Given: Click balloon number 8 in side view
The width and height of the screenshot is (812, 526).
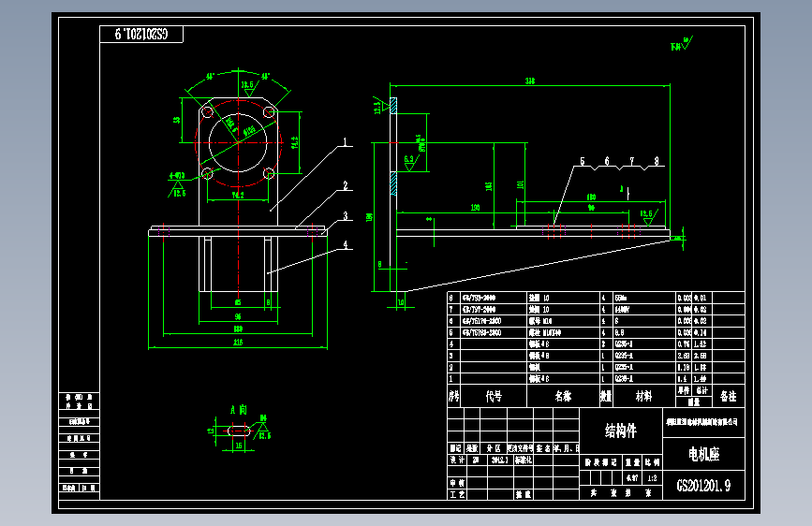Looking at the screenshot, I should click(x=657, y=161).
